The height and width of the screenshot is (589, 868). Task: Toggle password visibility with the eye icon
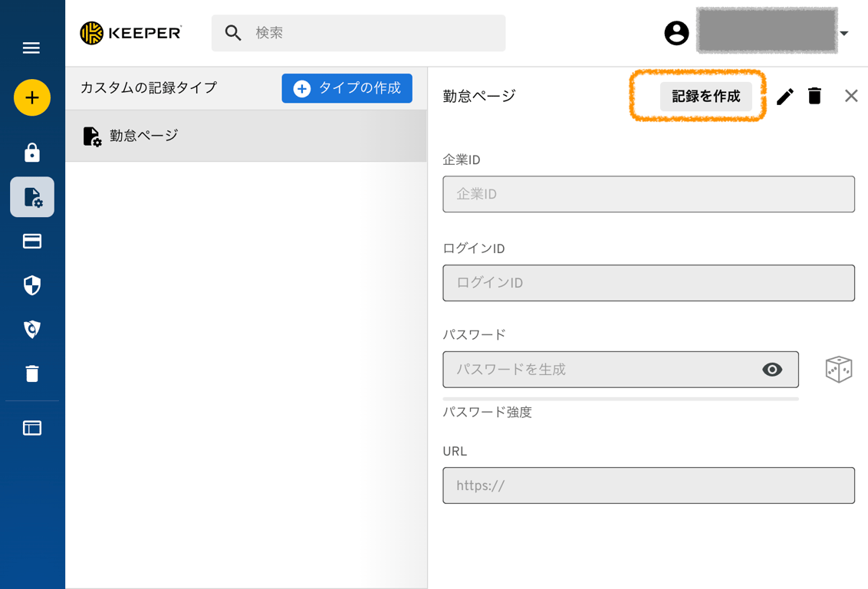point(772,369)
